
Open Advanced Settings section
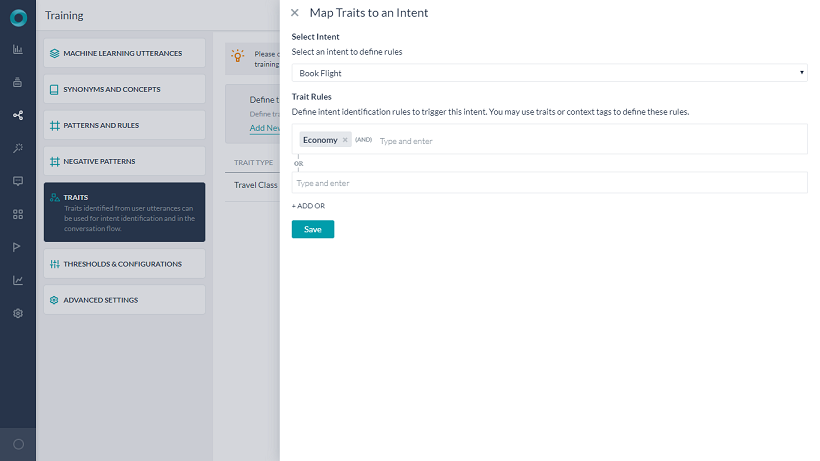coord(124,299)
